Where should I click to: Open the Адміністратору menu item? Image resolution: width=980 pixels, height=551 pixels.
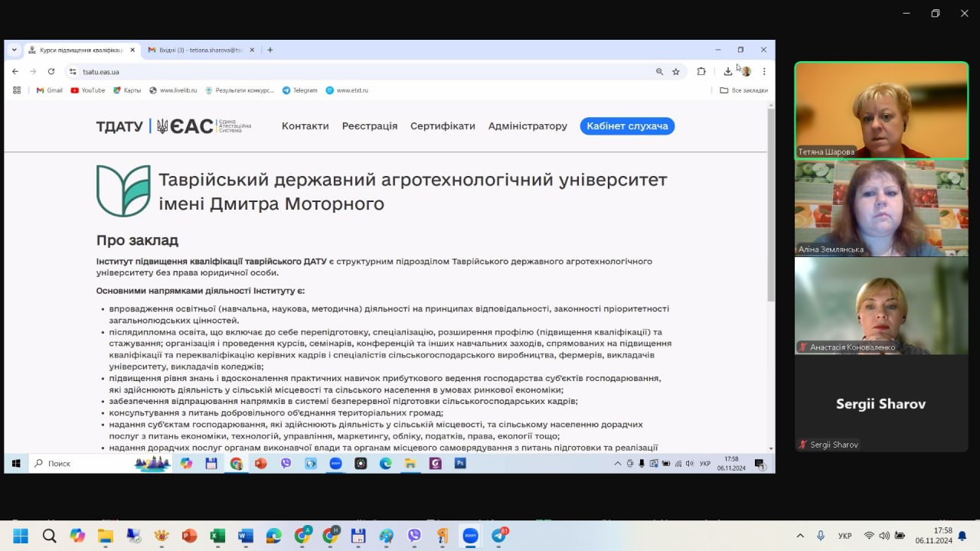(528, 126)
